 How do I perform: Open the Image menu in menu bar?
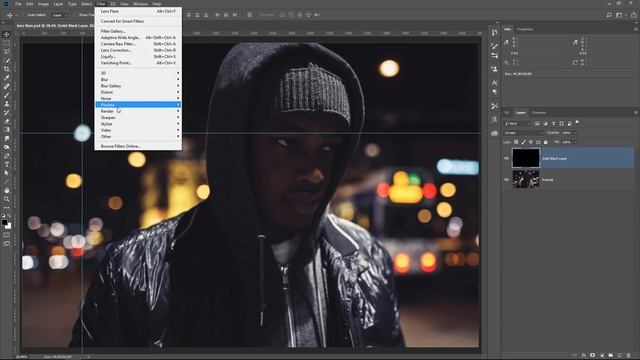[x=43, y=4]
